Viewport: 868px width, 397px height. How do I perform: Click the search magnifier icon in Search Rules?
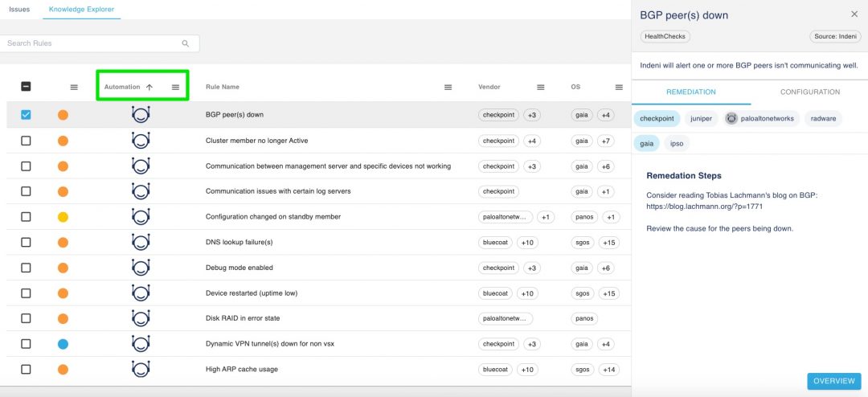tap(186, 43)
